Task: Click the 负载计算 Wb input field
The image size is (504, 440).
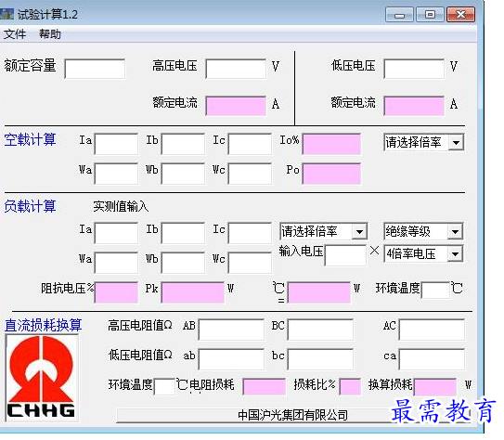Action: [183, 263]
